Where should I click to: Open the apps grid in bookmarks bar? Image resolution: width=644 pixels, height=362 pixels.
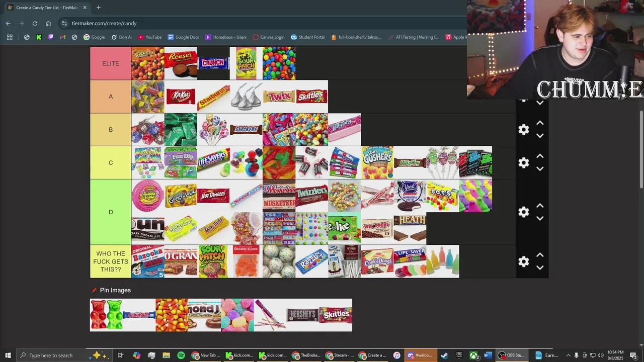coord(10,37)
